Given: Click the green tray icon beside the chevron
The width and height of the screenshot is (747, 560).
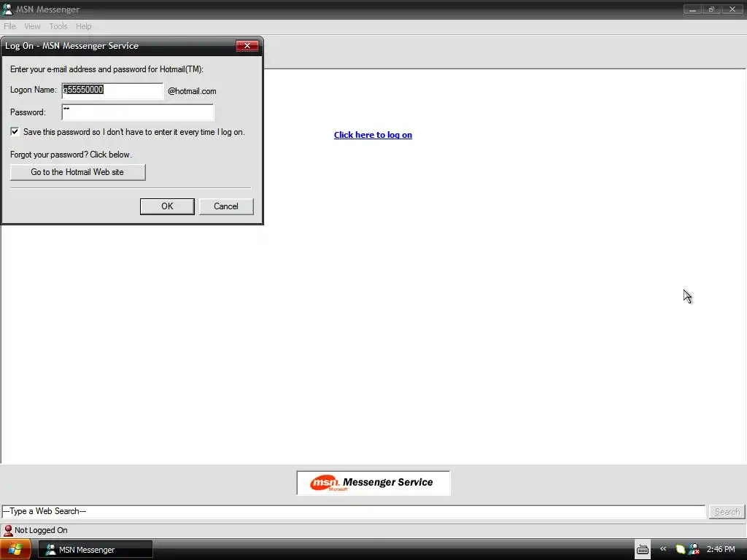Looking at the screenshot, I should click(x=681, y=549).
